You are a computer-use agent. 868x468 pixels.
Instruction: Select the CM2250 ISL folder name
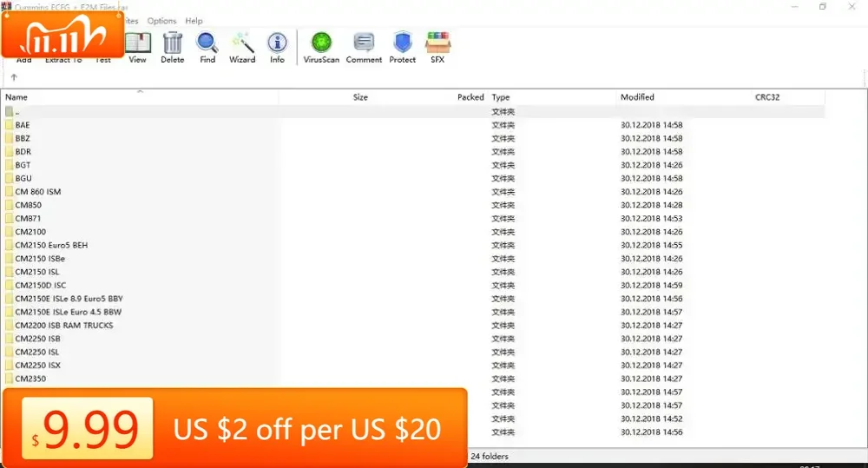coord(37,352)
